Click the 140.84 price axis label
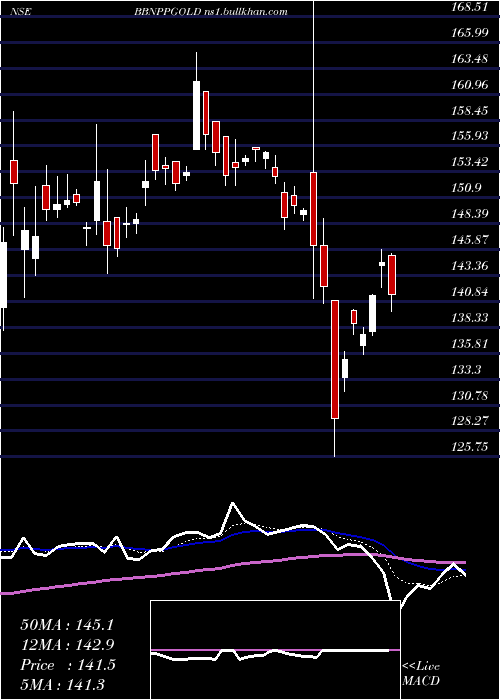The image size is (500, 700). [x=469, y=292]
